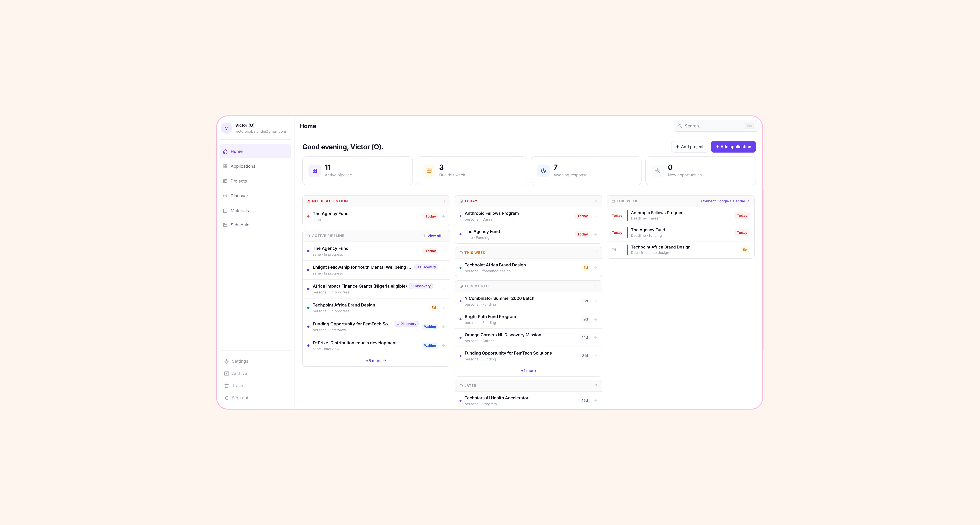
Task: Go to Applications in sidebar
Action: (x=255, y=166)
